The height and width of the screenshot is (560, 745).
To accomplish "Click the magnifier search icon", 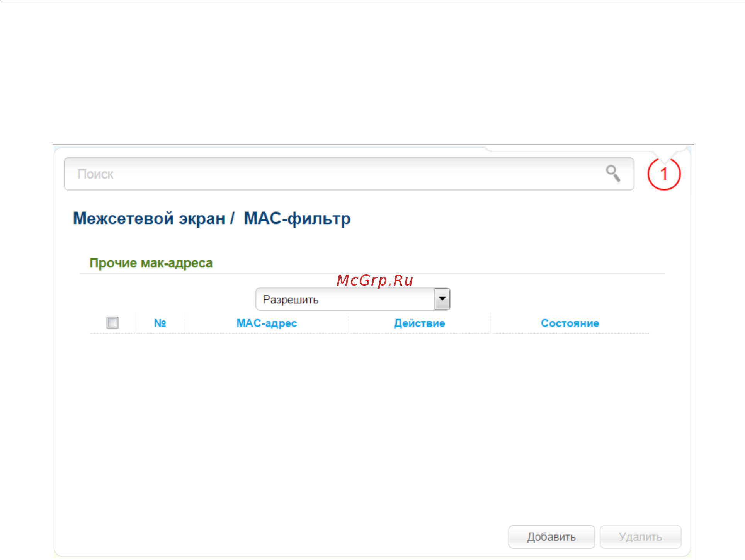I will tap(613, 174).
